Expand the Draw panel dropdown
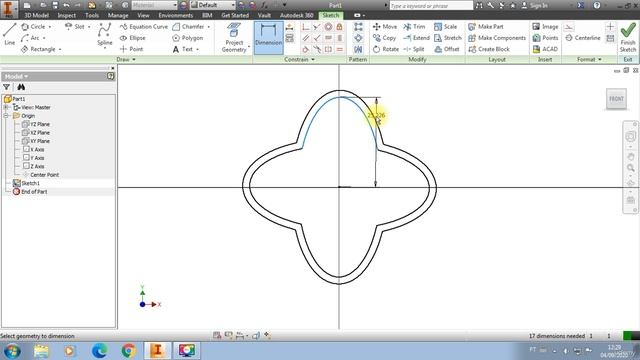Viewport: 640px width, 360px height. (x=126, y=60)
